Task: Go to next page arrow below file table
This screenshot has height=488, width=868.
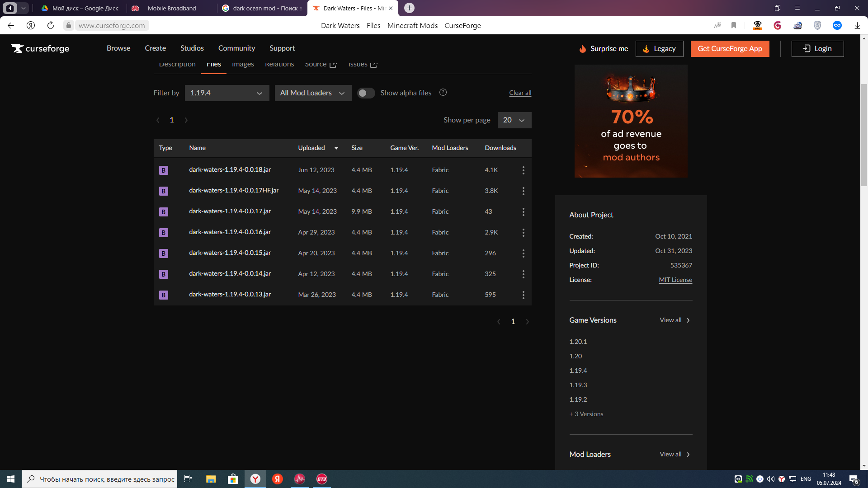Action: click(x=527, y=322)
